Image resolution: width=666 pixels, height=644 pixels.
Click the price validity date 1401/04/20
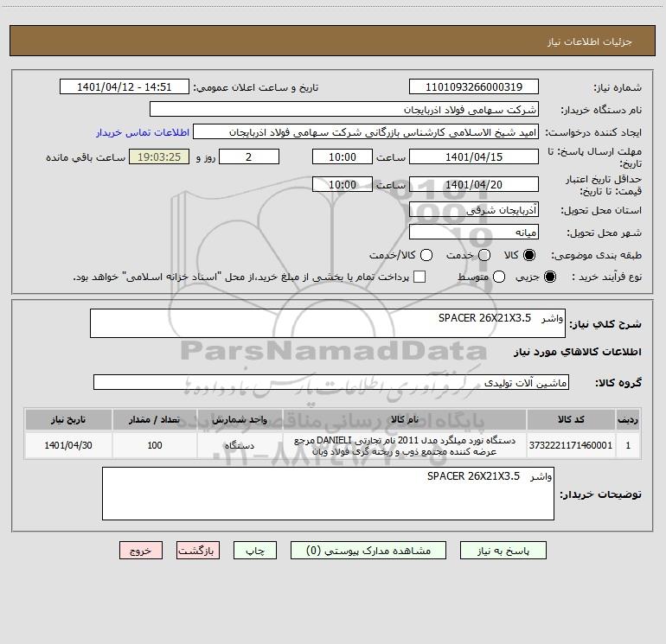coord(474,184)
